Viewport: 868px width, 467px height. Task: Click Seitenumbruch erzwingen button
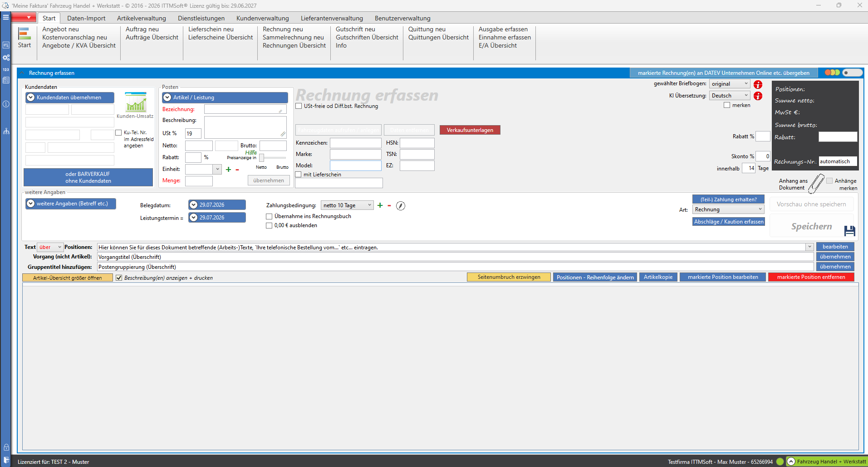[509, 277]
